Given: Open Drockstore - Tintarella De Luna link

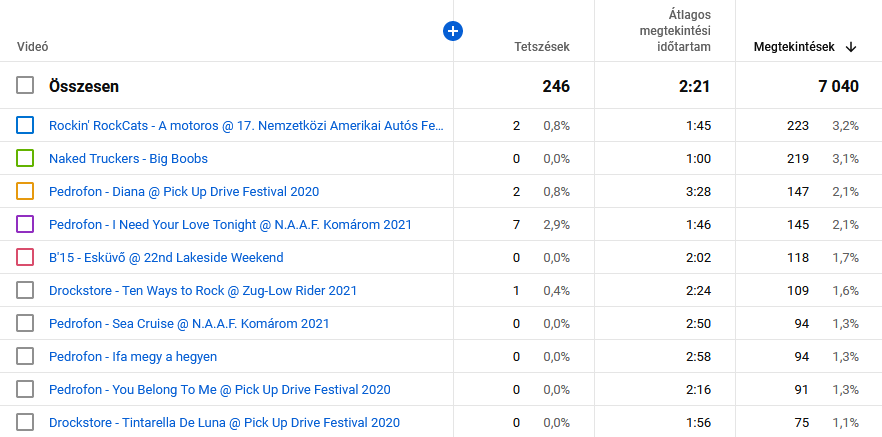Looking at the screenshot, I should (224, 422).
